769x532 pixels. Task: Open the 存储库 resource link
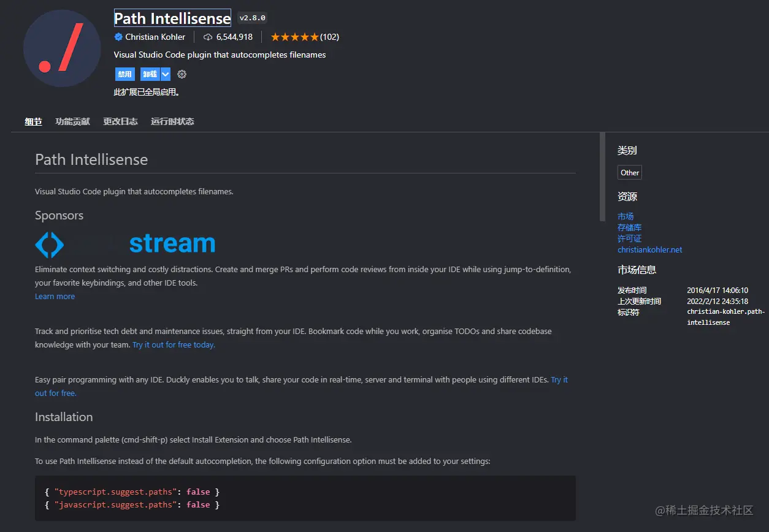pos(629,227)
